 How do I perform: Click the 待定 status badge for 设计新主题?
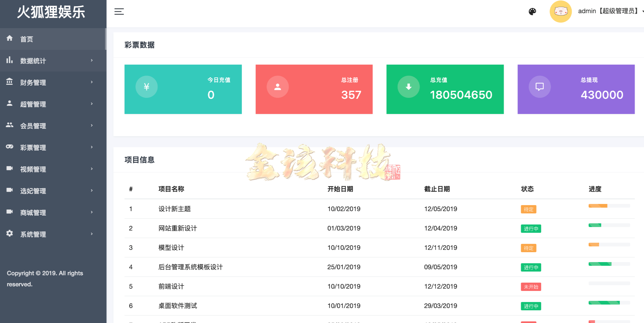point(528,209)
